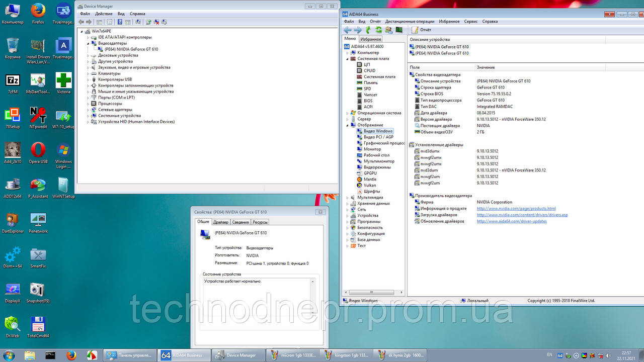Image resolution: width=644 pixels, height=362 pixels.
Task: Open SmartFix desktop icon
Action: (x=38, y=257)
